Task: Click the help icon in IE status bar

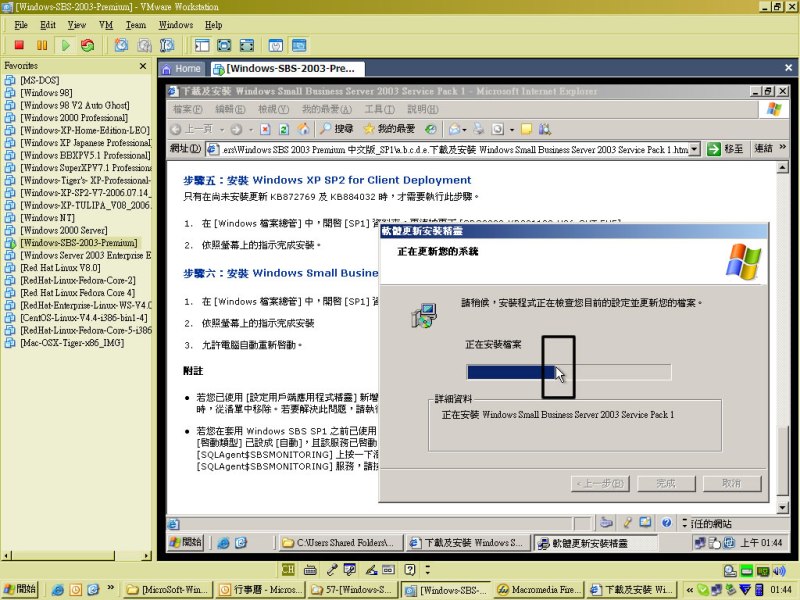Action: pyautogui.click(x=666, y=522)
